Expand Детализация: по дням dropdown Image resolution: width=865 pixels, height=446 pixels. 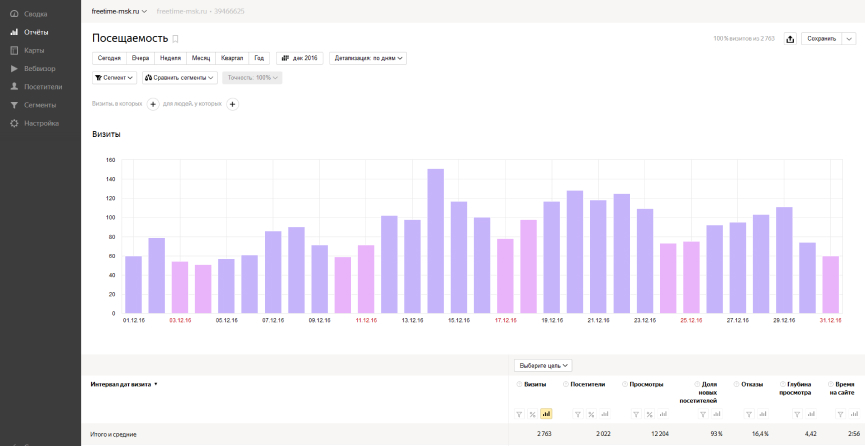(368, 58)
